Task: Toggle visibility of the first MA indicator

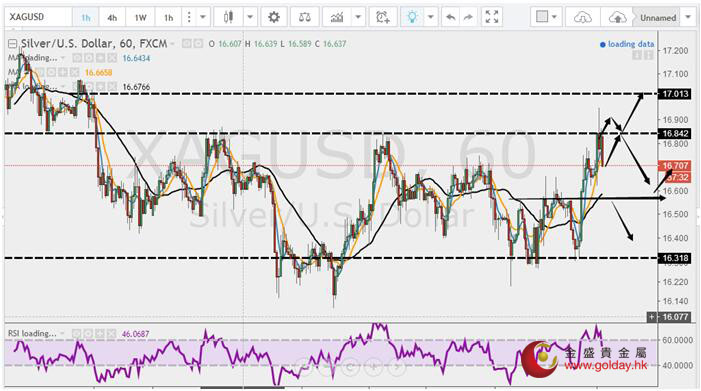Action: (x=76, y=58)
